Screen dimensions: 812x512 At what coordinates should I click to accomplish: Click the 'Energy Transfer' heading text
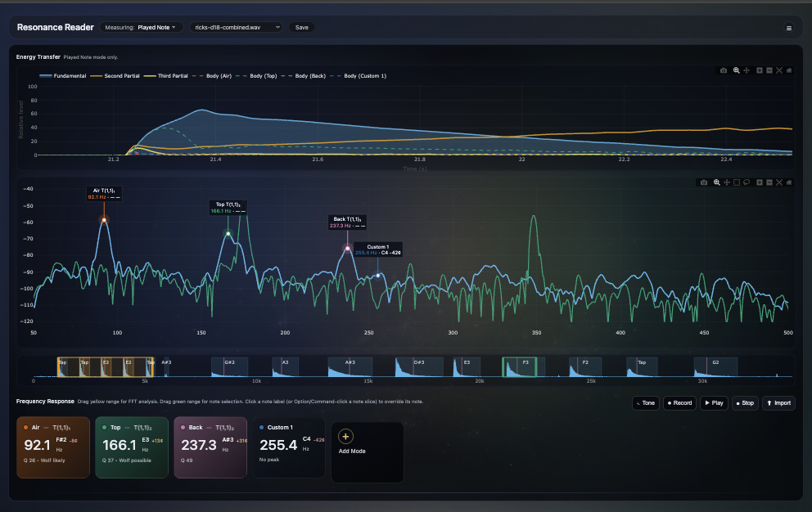38,57
